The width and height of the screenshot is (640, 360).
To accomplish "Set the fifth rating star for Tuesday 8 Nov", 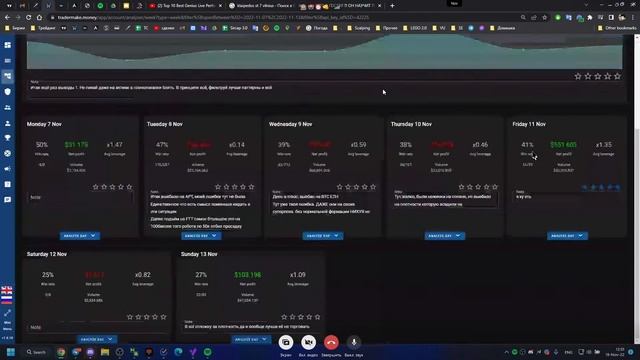I will [x=251, y=187].
